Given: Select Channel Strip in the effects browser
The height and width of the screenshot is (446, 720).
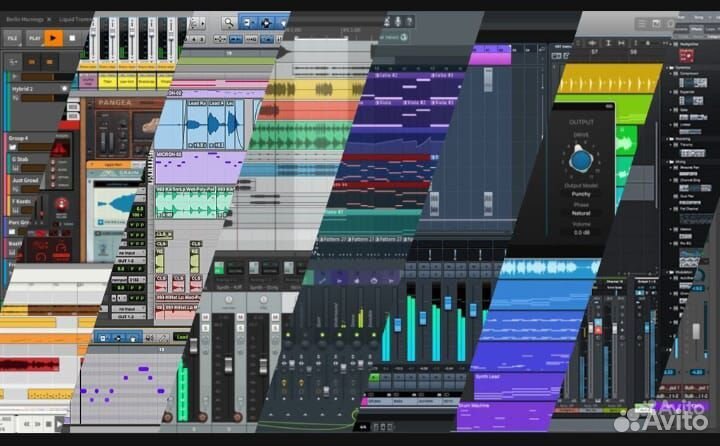Looking at the screenshot, I should tap(690, 181).
